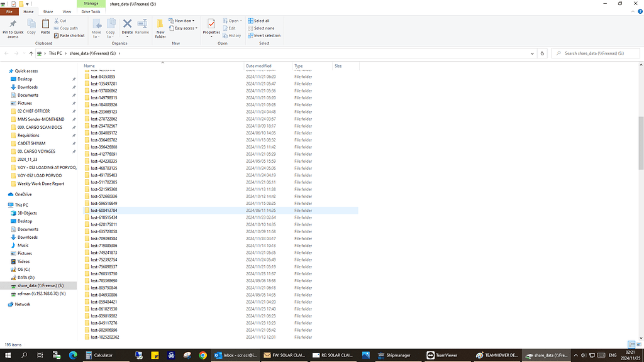Open the Delete dropdown arrow
This screenshot has width=644, height=362.
[x=128, y=35]
